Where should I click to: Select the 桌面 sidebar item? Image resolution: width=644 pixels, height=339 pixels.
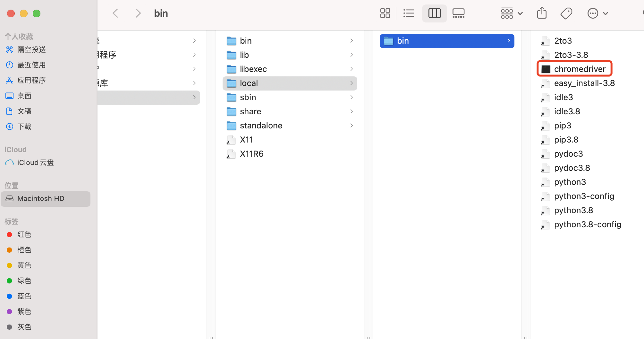point(24,96)
